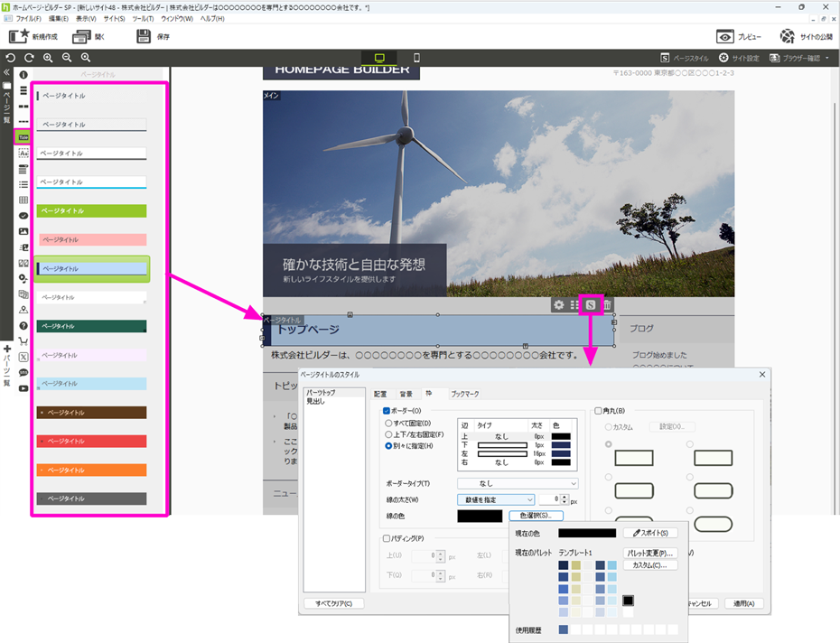Select 上下/左右固定(F) radio option
Viewport: 840px width, 643px height.
click(x=388, y=434)
